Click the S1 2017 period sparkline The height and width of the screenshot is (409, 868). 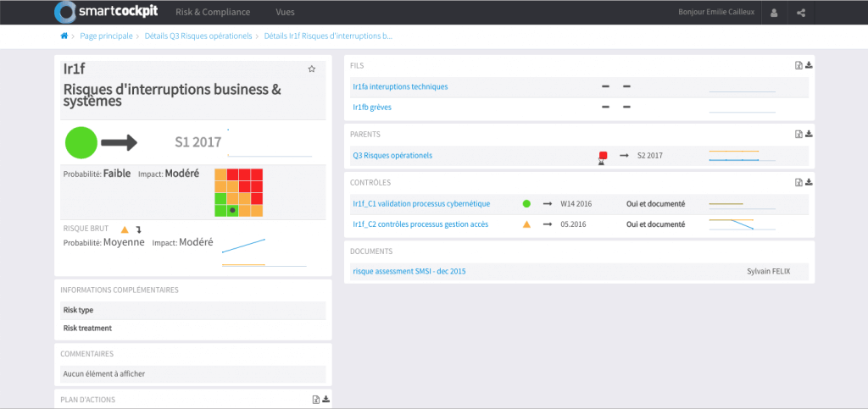click(270, 143)
